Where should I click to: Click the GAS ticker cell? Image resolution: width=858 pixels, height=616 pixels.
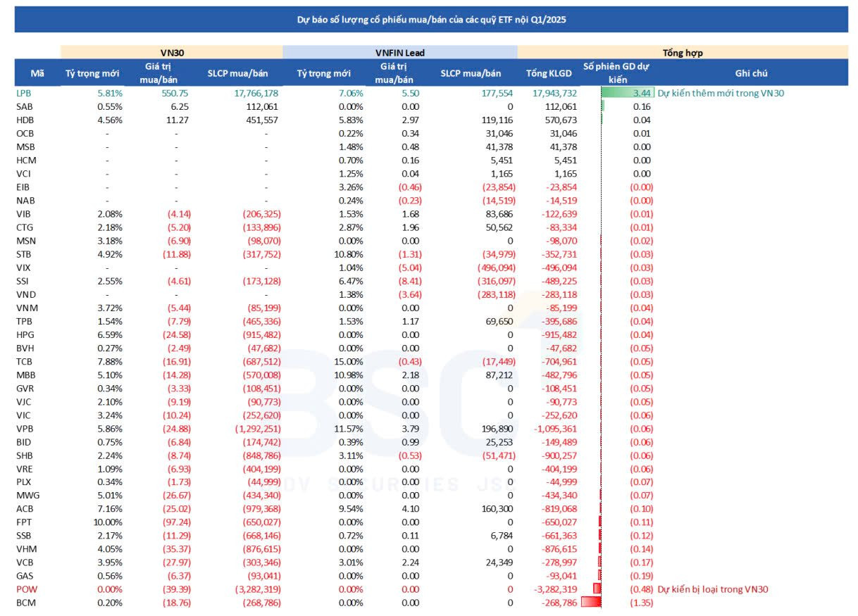[x=23, y=575]
